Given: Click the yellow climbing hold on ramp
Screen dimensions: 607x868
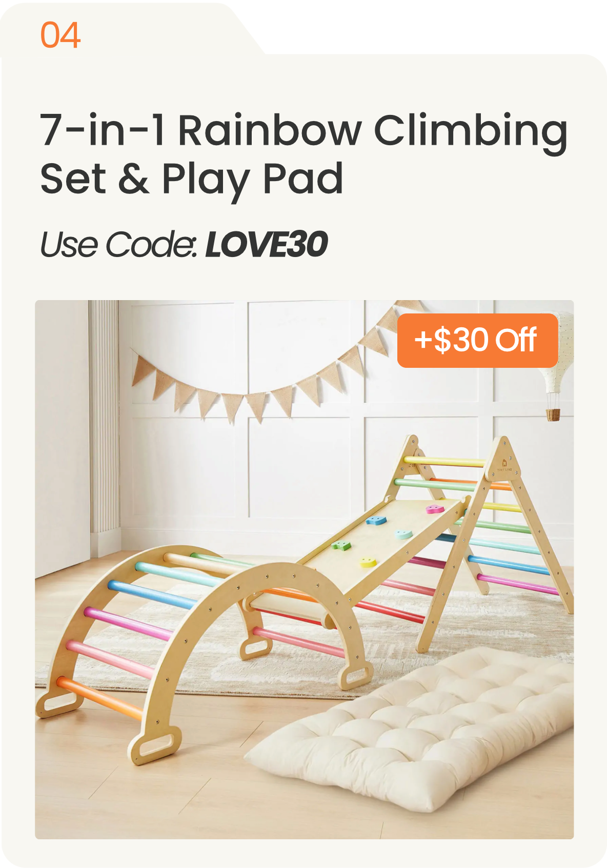Looking at the screenshot, I should 367,562.
